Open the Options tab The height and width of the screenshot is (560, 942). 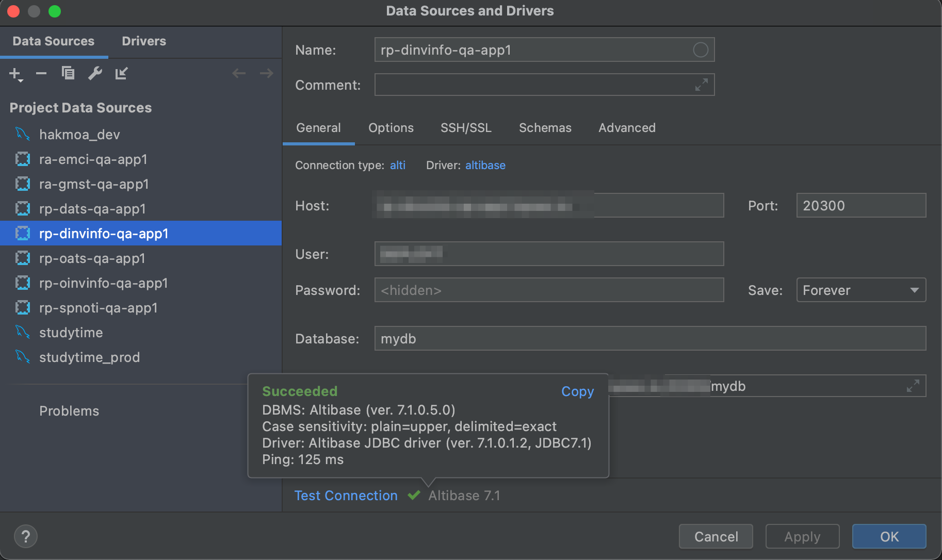pyautogui.click(x=391, y=128)
